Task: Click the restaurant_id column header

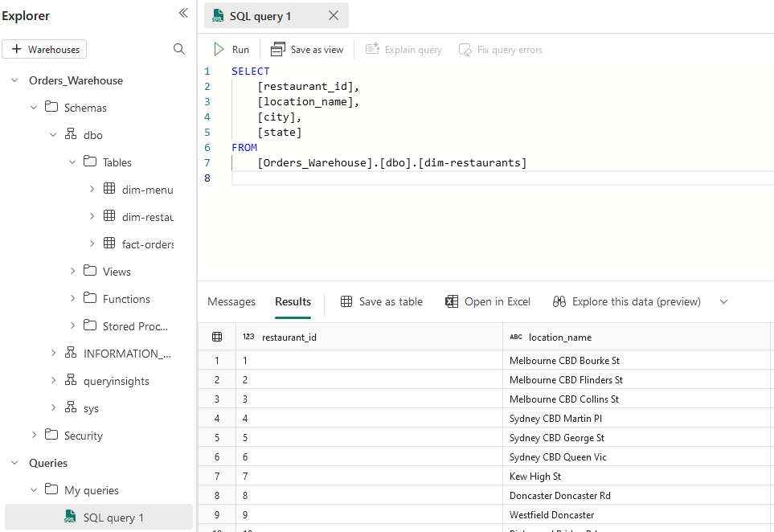Action: [369, 337]
